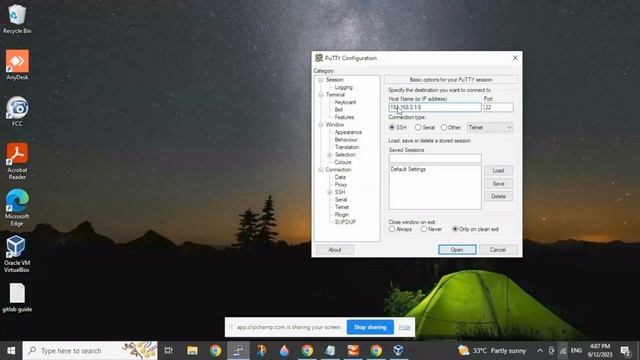This screenshot has height=360, width=640.
Task: Open the FCC desktop shortcut
Action: [x=17, y=111]
